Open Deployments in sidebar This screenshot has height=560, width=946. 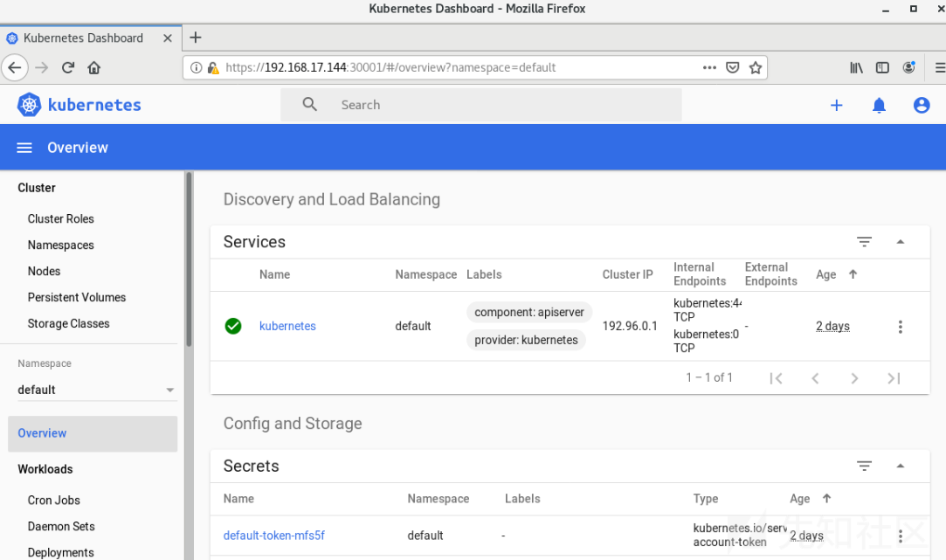[x=61, y=552]
